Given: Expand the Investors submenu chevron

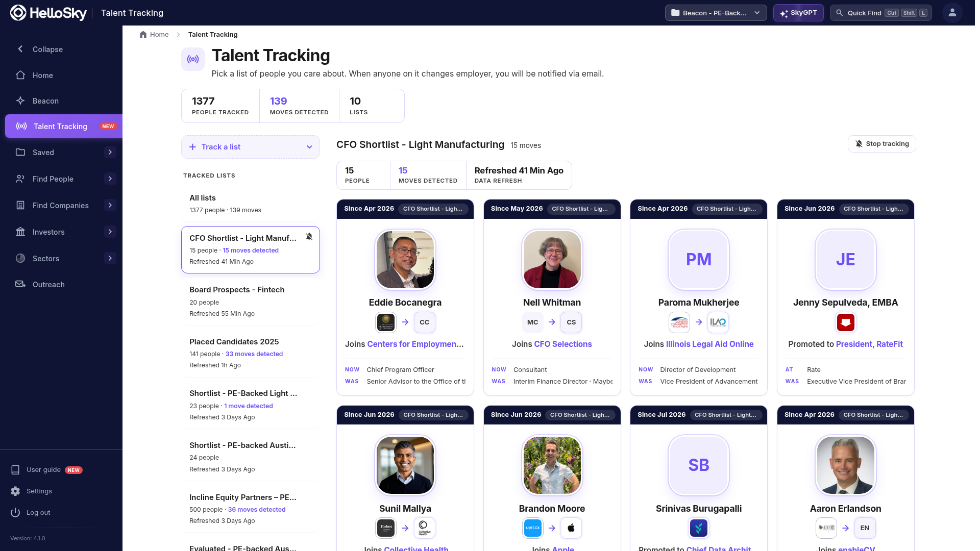Looking at the screenshot, I should click(110, 232).
